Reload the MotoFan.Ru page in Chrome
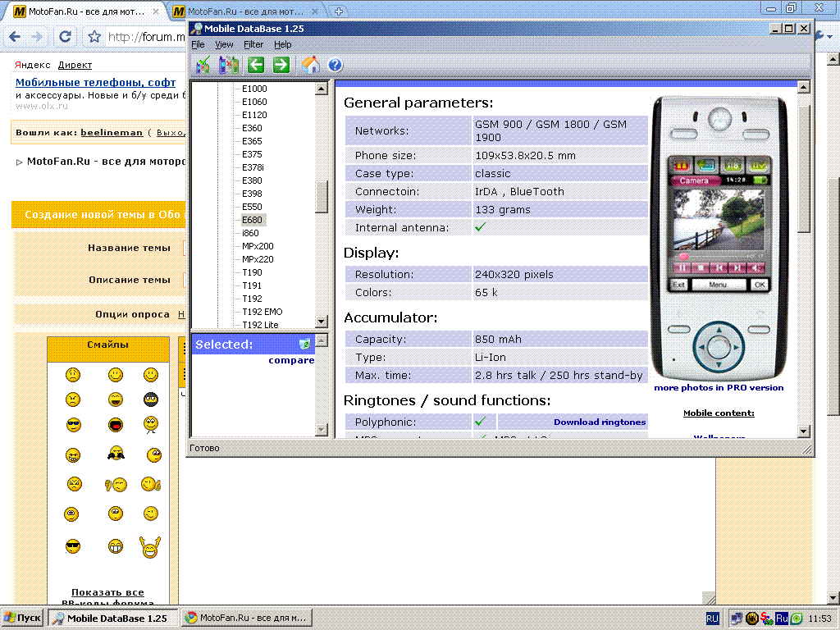This screenshot has height=630, width=840. coord(66,36)
